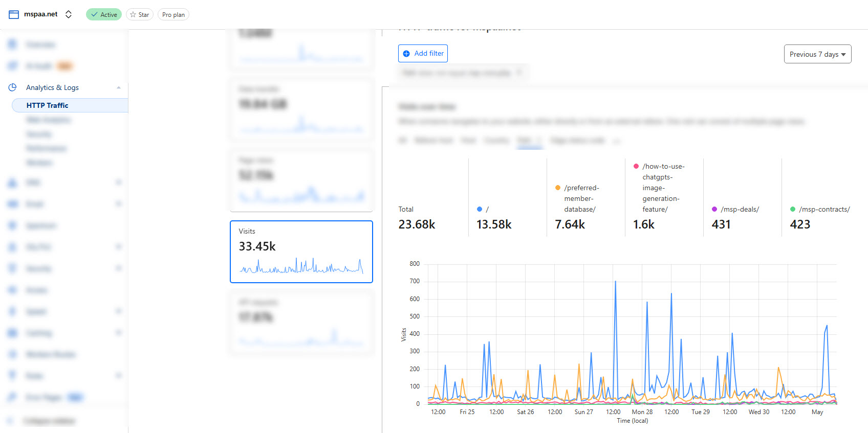Click the checkmark icon in the Active badge
Viewport: 868px width, 433px height.
94,14
